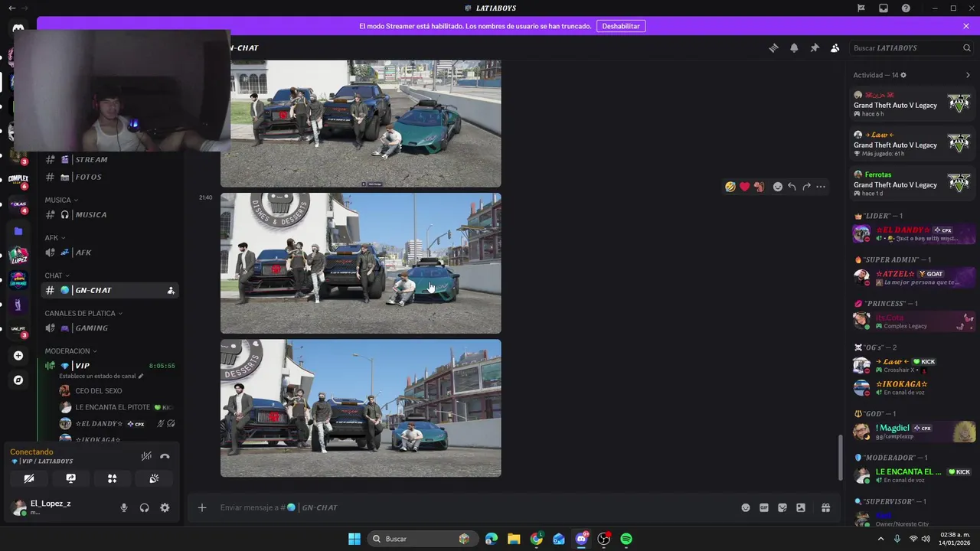React with the laughing emoji
This screenshot has height=551, width=980.
pos(730,187)
